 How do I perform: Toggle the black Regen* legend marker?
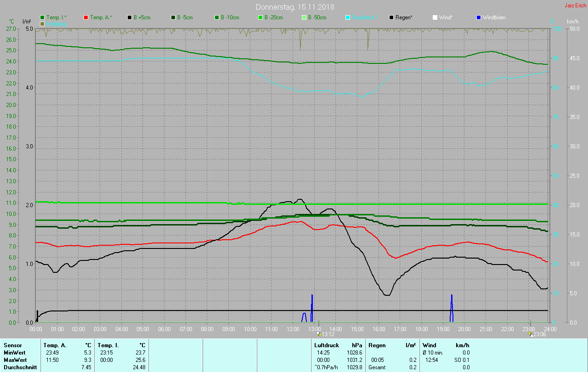pyautogui.click(x=391, y=17)
